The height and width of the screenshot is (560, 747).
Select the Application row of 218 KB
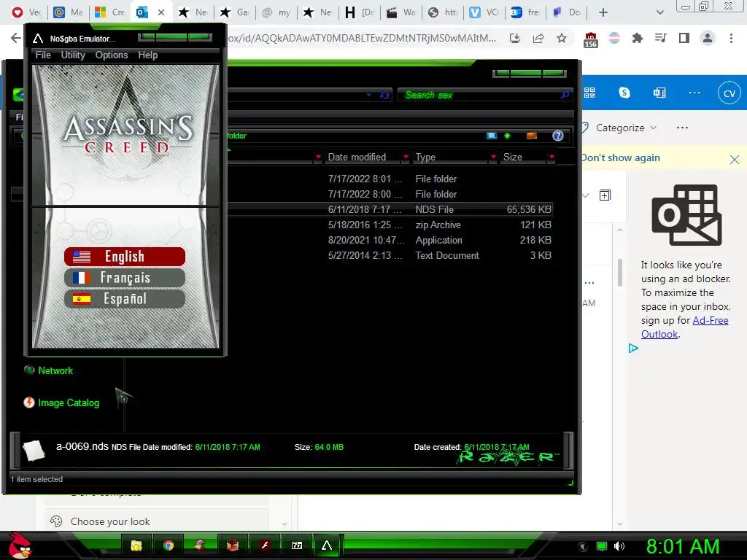(390, 240)
